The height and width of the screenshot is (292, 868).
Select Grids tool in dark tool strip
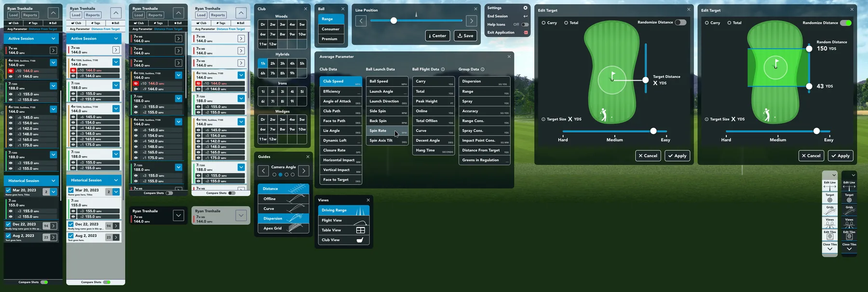[849, 210]
